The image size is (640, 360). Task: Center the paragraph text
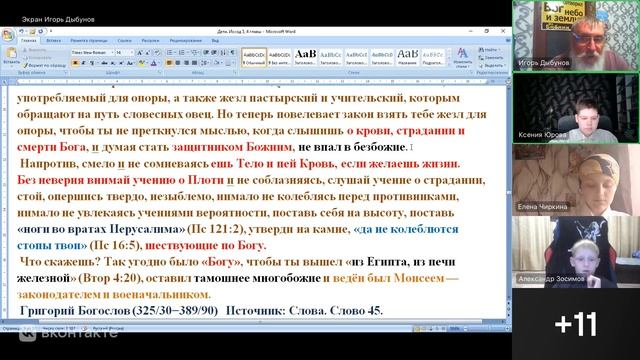click(178, 63)
